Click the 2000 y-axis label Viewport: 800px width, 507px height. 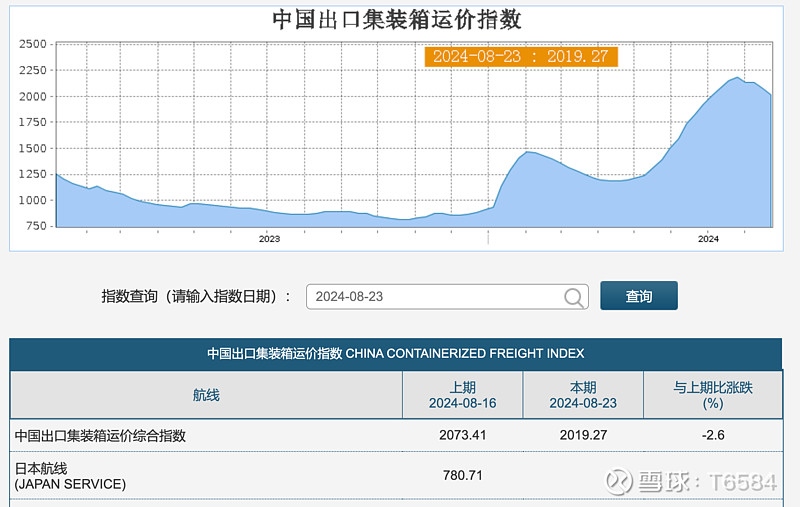tap(33, 97)
